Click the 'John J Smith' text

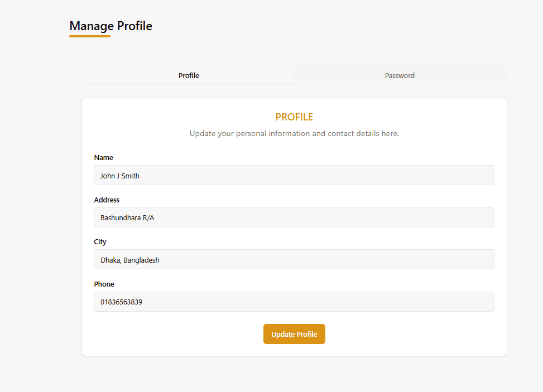click(120, 176)
